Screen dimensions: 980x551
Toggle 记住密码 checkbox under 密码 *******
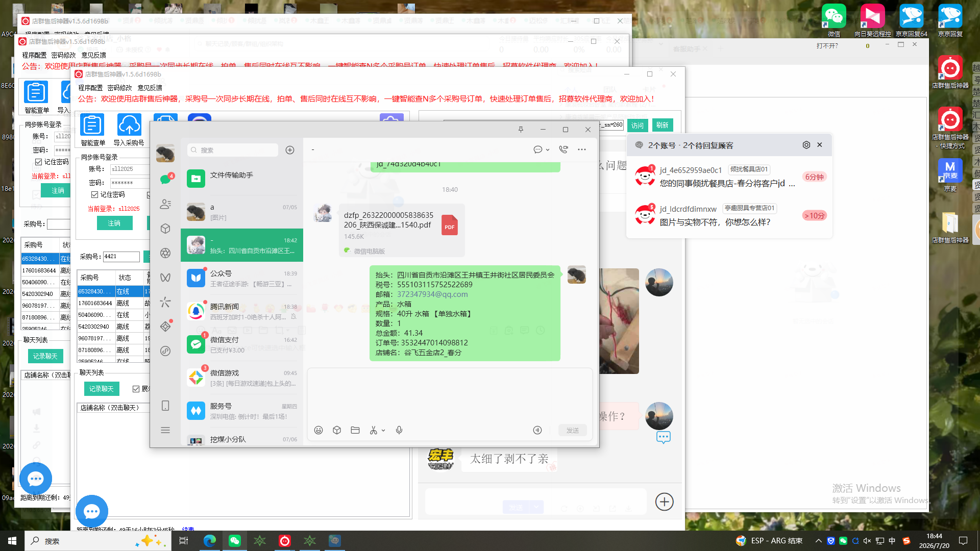pyautogui.click(x=95, y=194)
